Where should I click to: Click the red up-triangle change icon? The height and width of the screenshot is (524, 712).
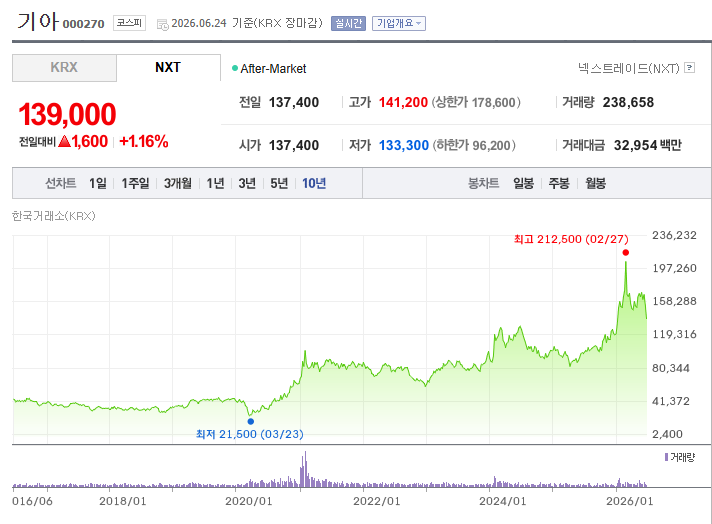coord(64,141)
